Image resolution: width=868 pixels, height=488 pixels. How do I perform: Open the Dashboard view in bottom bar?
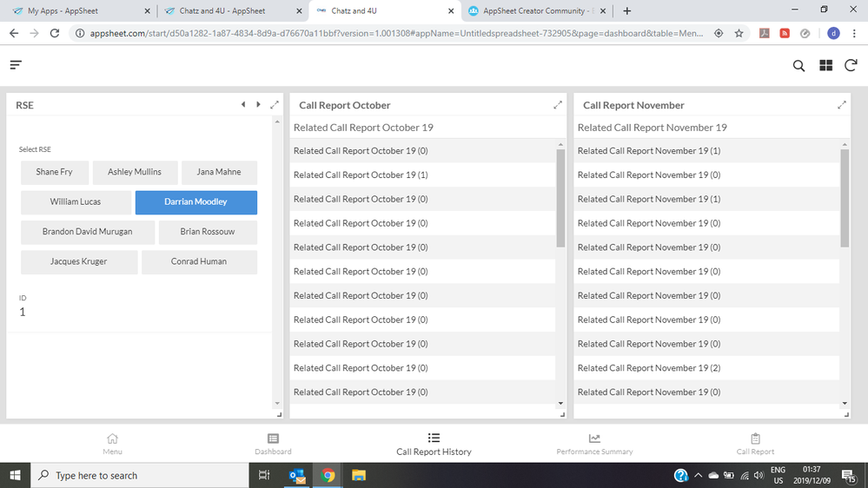coord(273,444)
